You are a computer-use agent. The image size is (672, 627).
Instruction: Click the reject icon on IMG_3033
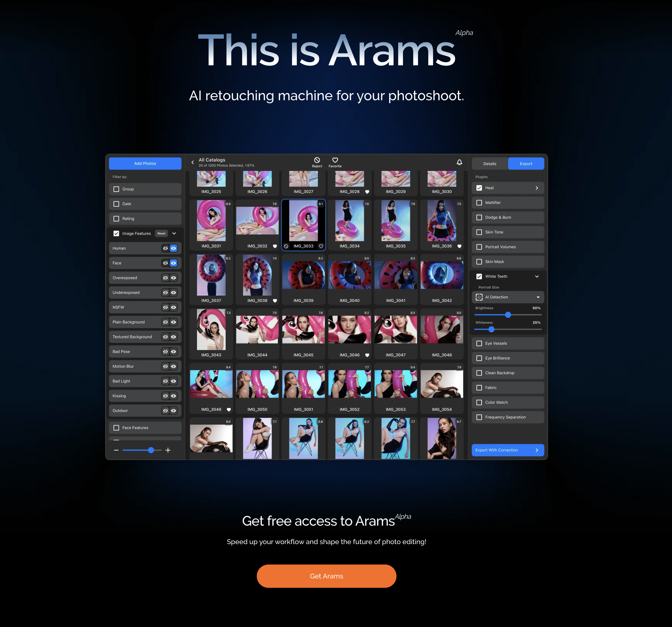286,246
